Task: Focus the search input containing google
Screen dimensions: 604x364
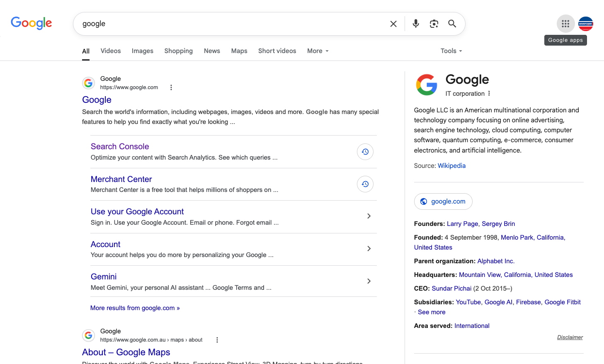Action: 232,24
